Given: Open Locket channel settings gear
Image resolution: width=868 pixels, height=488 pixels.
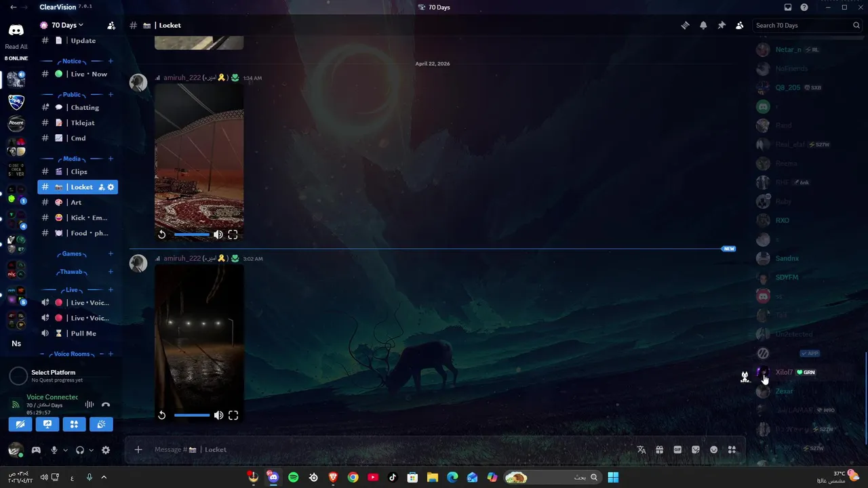Looking at the screenshot, I should (x=111, y=187).
